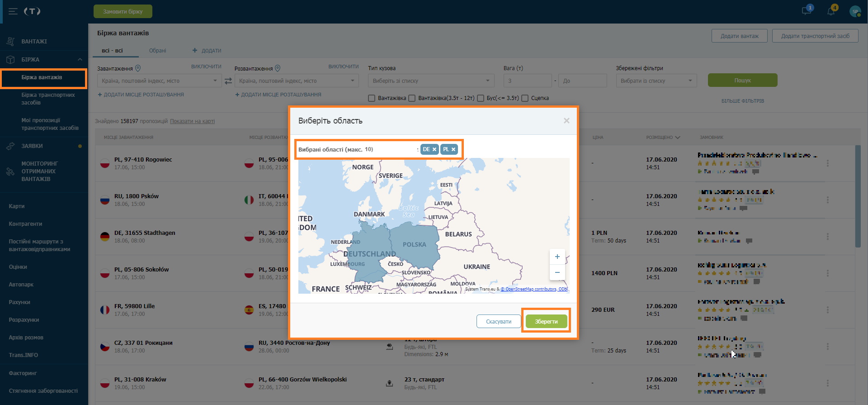Click the Пошук search button
The image size is (868, 405).
[742, 80]
